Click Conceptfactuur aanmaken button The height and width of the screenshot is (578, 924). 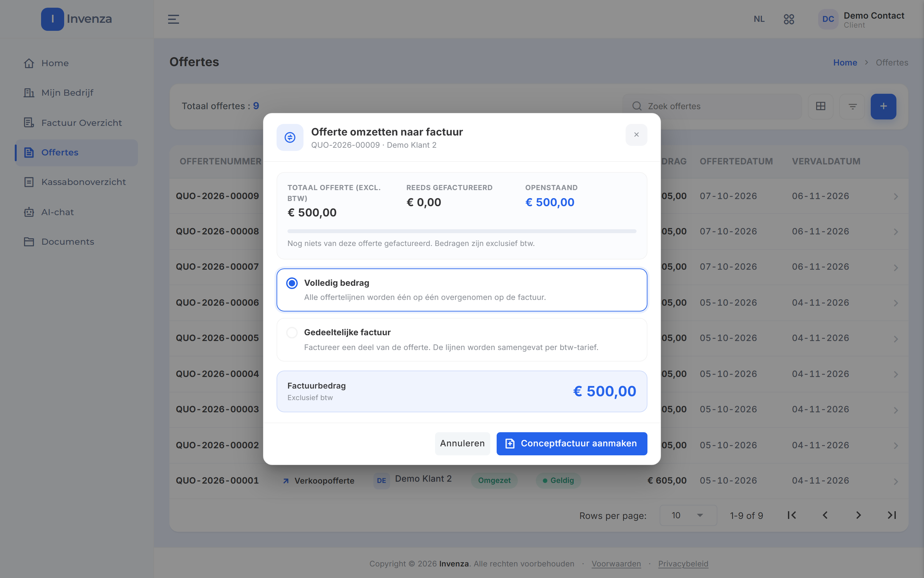(572, 443)
